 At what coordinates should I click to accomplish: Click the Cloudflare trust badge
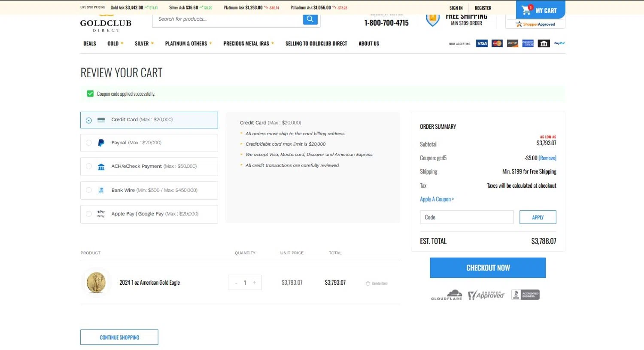click(447, 295)
